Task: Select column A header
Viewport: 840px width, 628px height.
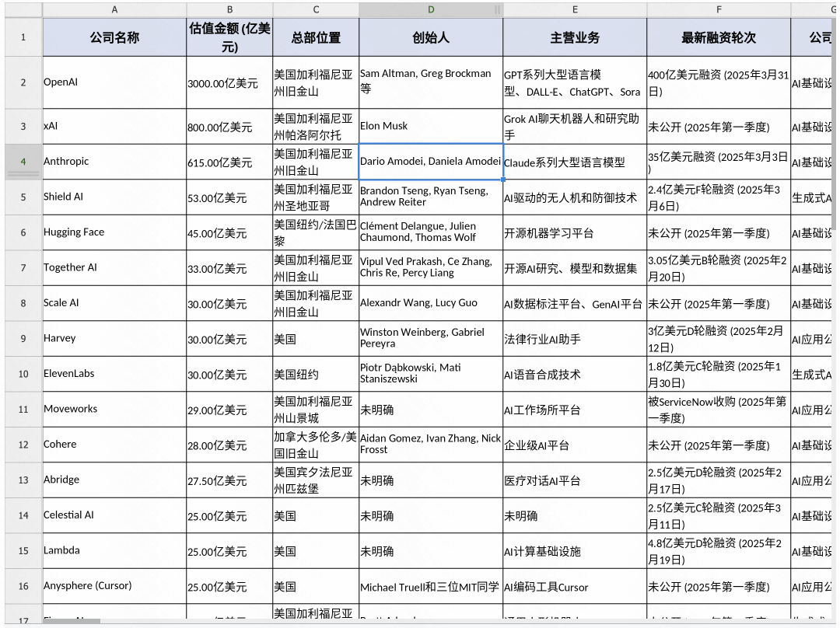Action: pyautogui.click(x=114, y=9)
